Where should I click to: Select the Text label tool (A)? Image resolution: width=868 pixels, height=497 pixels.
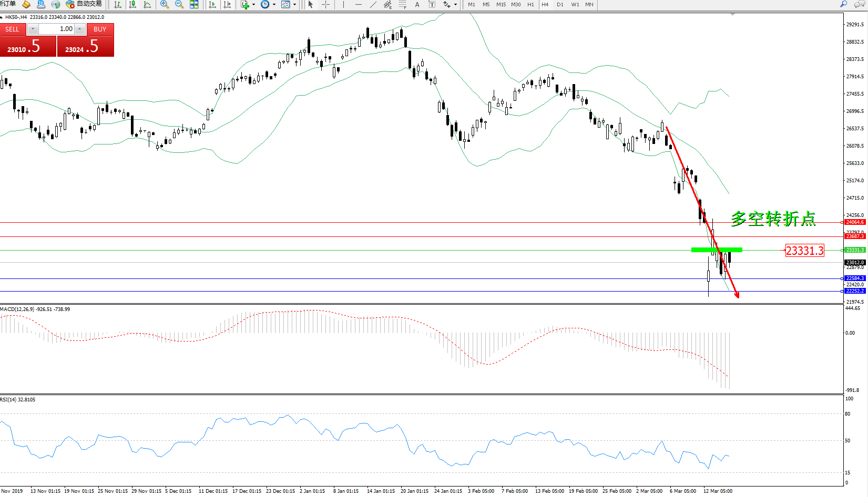click(x=417, y=5)
